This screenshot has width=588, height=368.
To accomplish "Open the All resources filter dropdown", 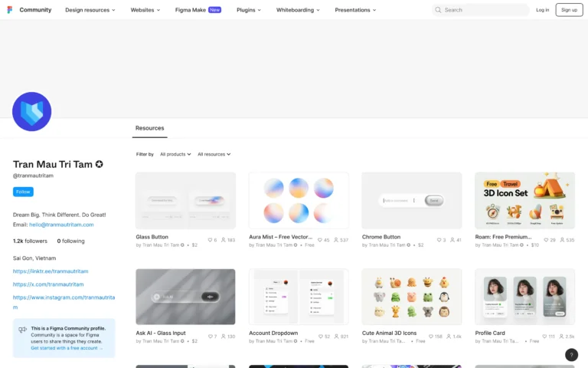I will tap(214, 154).
